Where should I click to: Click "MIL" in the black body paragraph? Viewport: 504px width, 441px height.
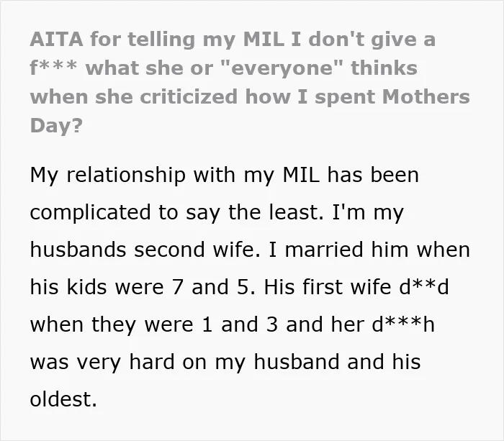[x=302, y=176]
